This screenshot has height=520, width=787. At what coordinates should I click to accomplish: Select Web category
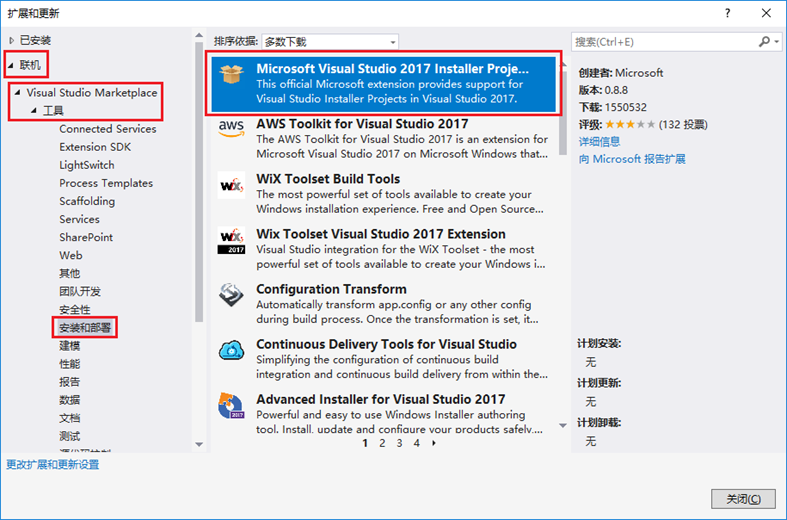[71, 255]
